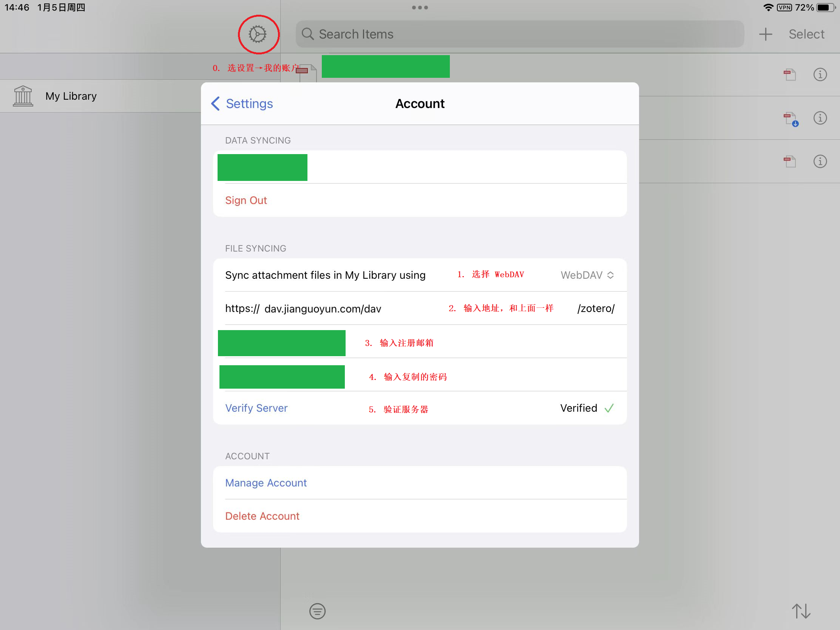
Task: Click the Manage Account link
Action: [x=266, y=482]
